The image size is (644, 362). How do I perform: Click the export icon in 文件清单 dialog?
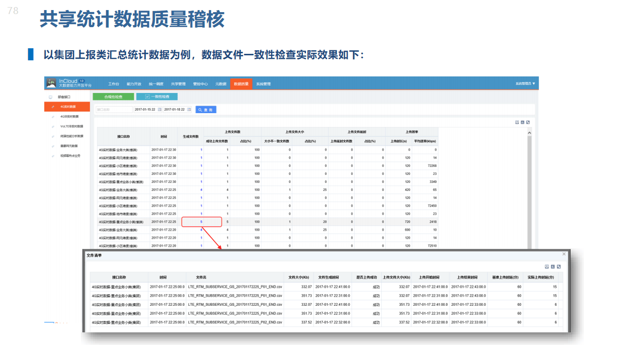coord(547,266)
